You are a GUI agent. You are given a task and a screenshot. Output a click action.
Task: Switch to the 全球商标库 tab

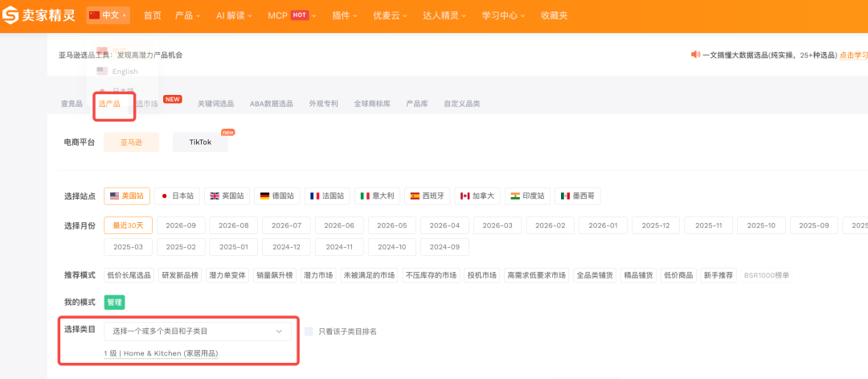(x=372, y=104)
